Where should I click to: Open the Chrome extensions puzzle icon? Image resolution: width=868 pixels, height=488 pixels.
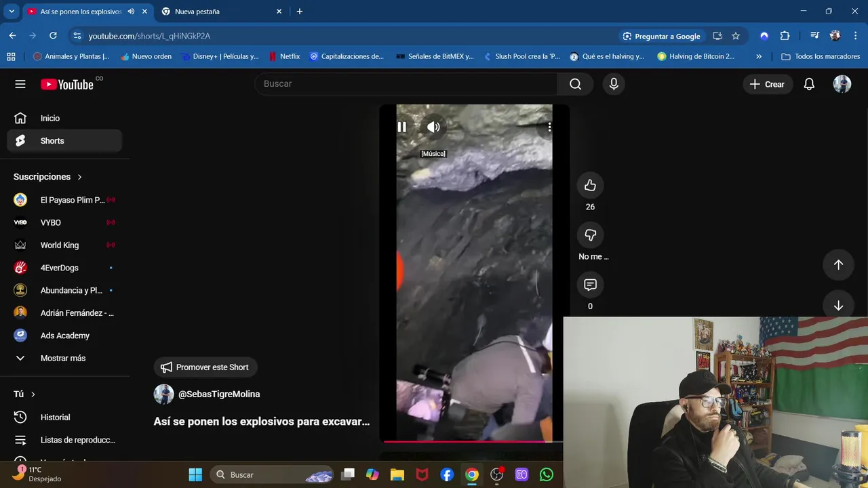tap(785, 36)
